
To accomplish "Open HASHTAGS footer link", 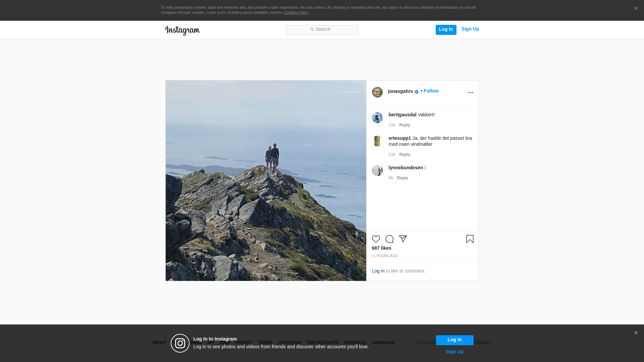I will (355, 343).
